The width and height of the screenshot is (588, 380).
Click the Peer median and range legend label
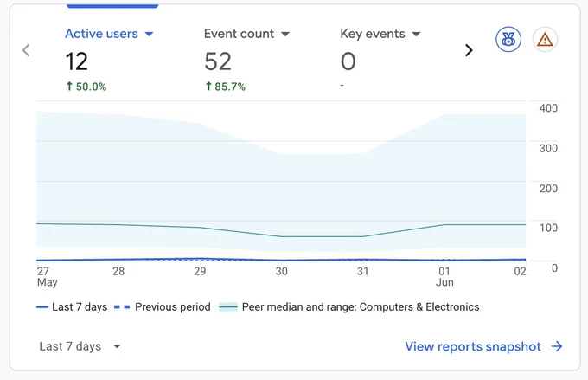pos(361,307)
